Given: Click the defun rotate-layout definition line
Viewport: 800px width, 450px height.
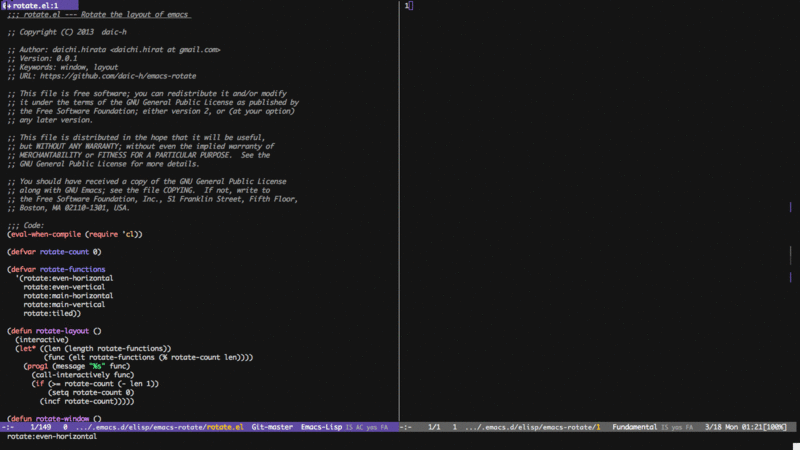Looking at the screenshot, I should pyautogui.click(x=54, y=331).
